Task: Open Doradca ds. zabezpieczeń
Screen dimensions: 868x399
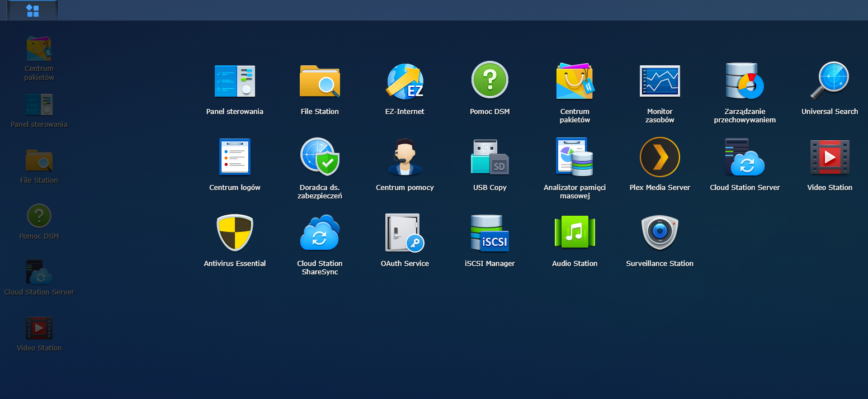Action: pyautogui.click(x=319, y=156)
